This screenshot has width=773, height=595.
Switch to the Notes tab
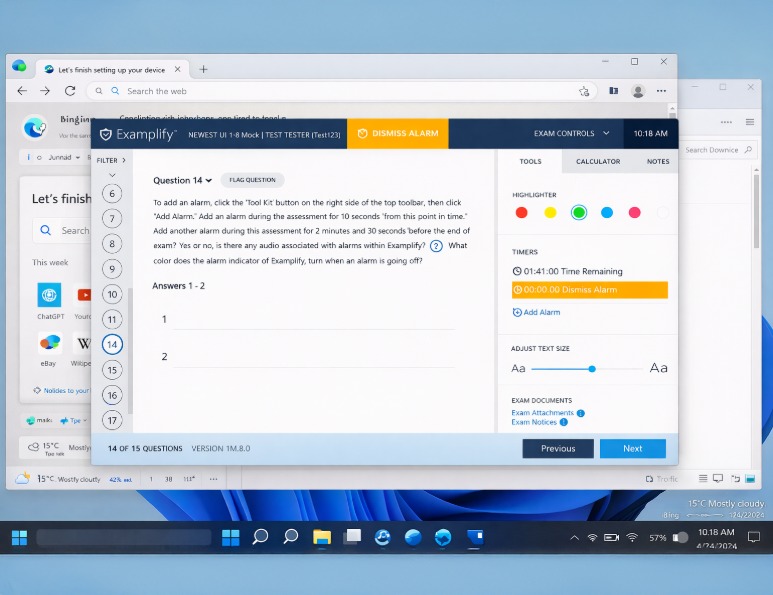(658, 161)
